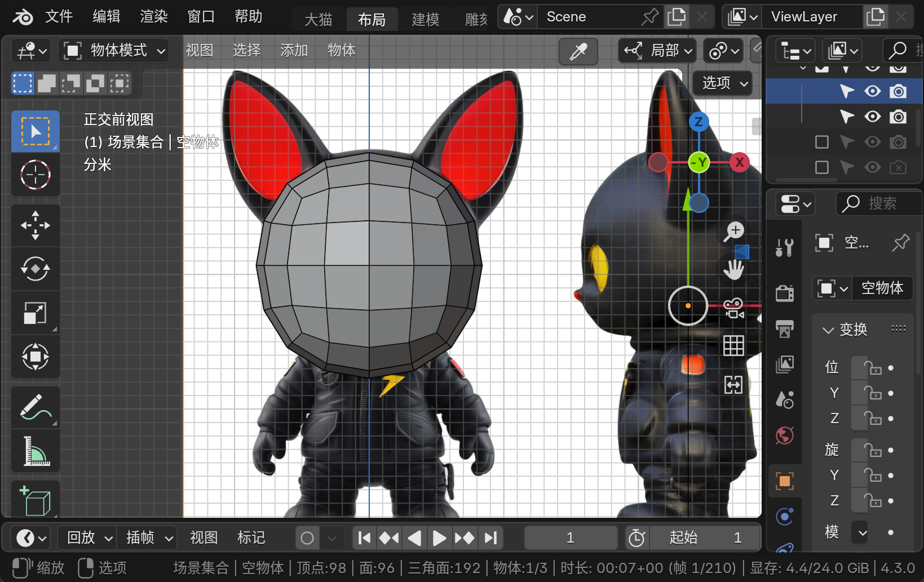Viewport: 924px width, 582px height.
Task: Snap view to the red X axis
Action: coord(740,163)
